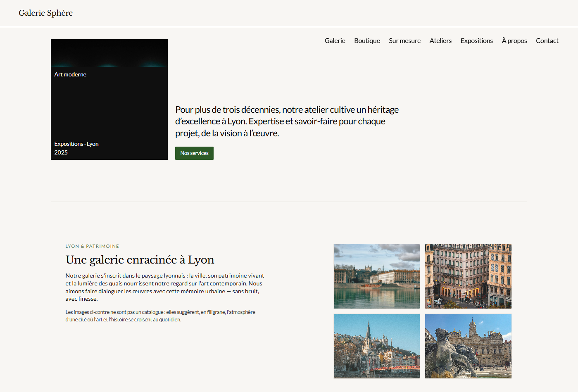
Task: Click the Galerie Sphère site logo
Action: coord(45,13)
